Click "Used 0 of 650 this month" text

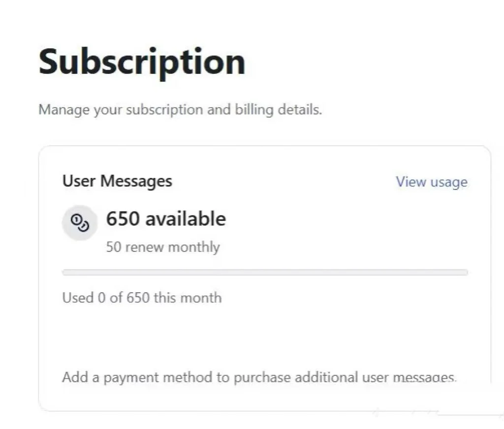(142, 298)
